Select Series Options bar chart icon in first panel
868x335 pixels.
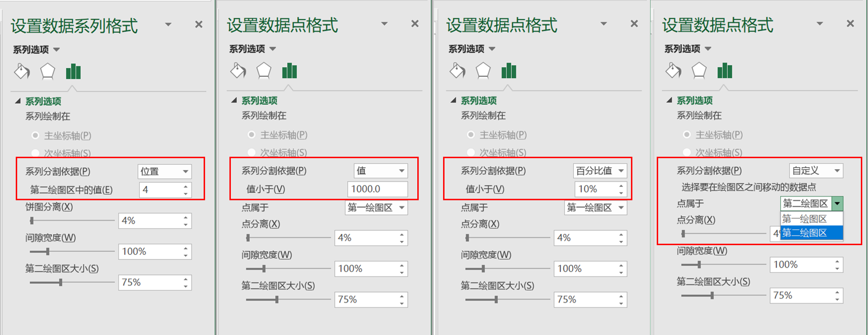[x=73, y=72]
